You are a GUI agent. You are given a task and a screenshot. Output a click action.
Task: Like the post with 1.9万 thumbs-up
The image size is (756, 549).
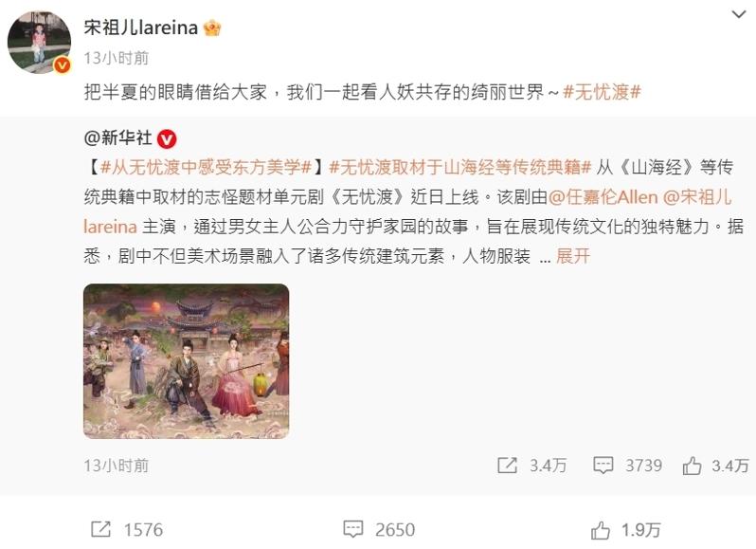pyautogui.click(x=601, y=530)
